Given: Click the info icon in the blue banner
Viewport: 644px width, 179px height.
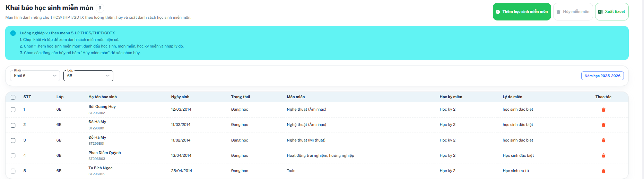Looking at the screenshot, I should tap(13, 33).
